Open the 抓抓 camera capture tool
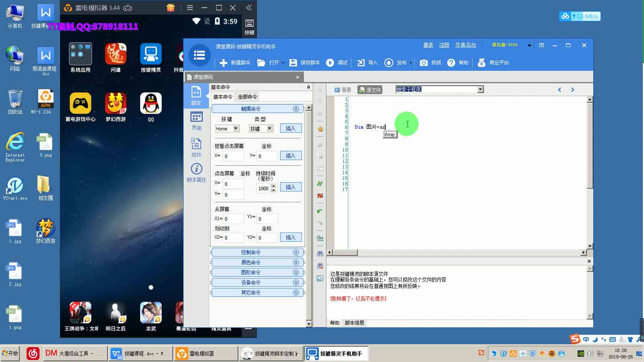Image resolution: width=644 pixels, height=362 pixels. click(430, 63)
